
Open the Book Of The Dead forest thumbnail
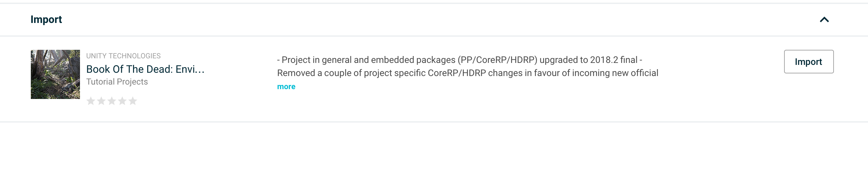click(x=55, y=74)
